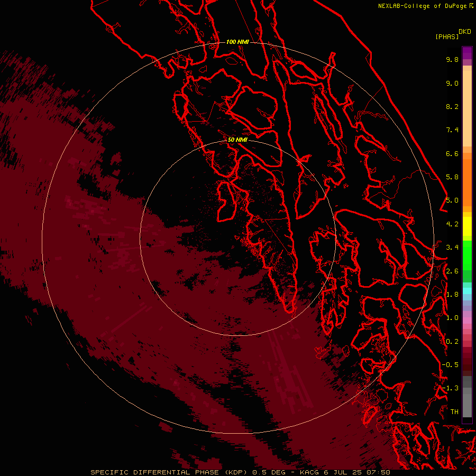Select the 2.6 scale value
Screen dimensions: 476x476
pos(452,271)
